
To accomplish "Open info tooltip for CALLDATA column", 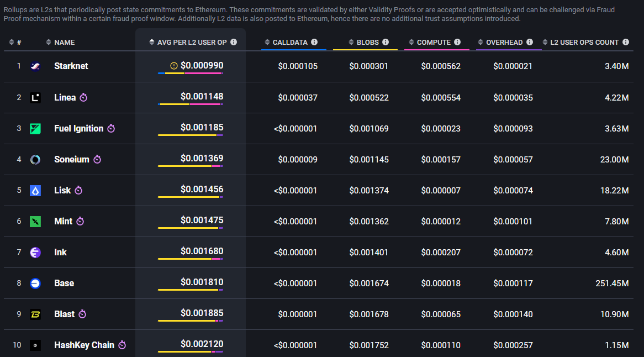I will click(x=314, y=42).
